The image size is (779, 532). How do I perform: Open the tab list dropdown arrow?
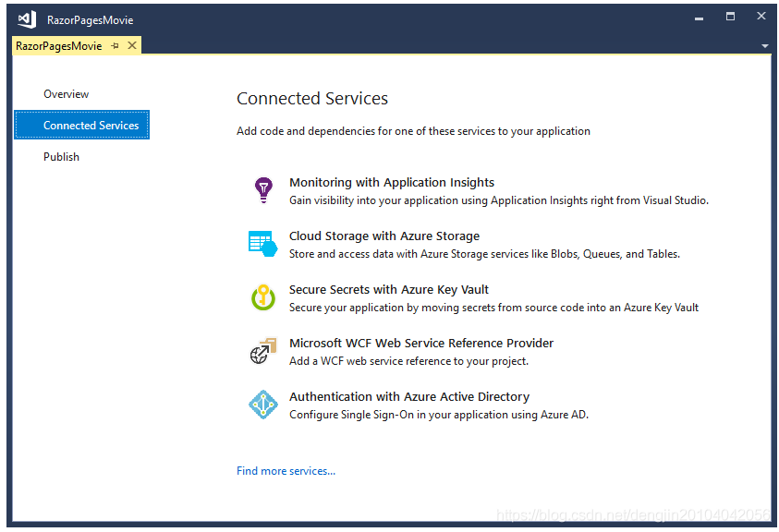click(764, 46)
